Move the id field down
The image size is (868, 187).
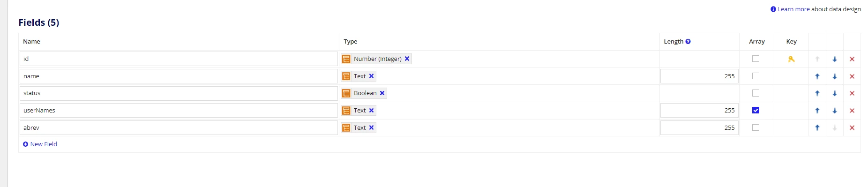[835, 59]
